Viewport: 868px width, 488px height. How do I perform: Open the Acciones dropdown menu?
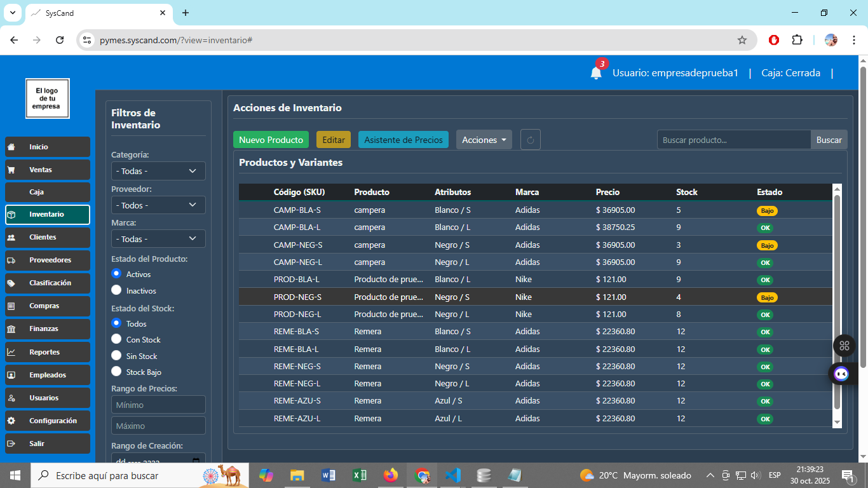[484, 139]
